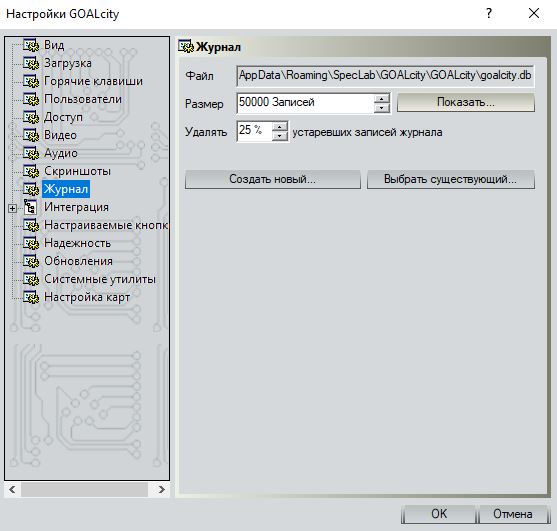Click the tree panel right scroll arrow
Viewport: 557px width, 531px height.
click(162, 490)
